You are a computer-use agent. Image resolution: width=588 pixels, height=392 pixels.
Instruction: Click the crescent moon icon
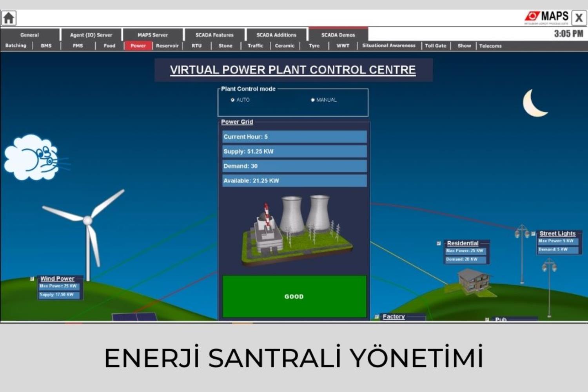tap(535, 103)
